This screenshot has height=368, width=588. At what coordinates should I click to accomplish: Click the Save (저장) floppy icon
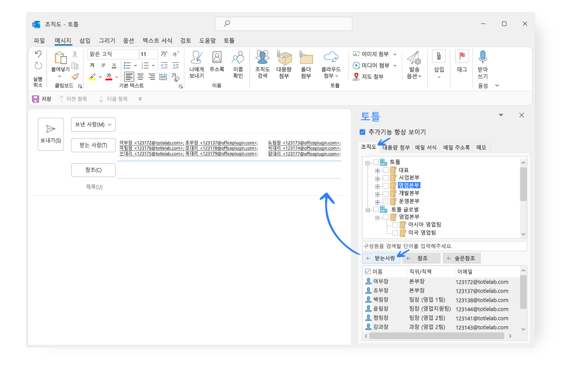coord(35,99)
